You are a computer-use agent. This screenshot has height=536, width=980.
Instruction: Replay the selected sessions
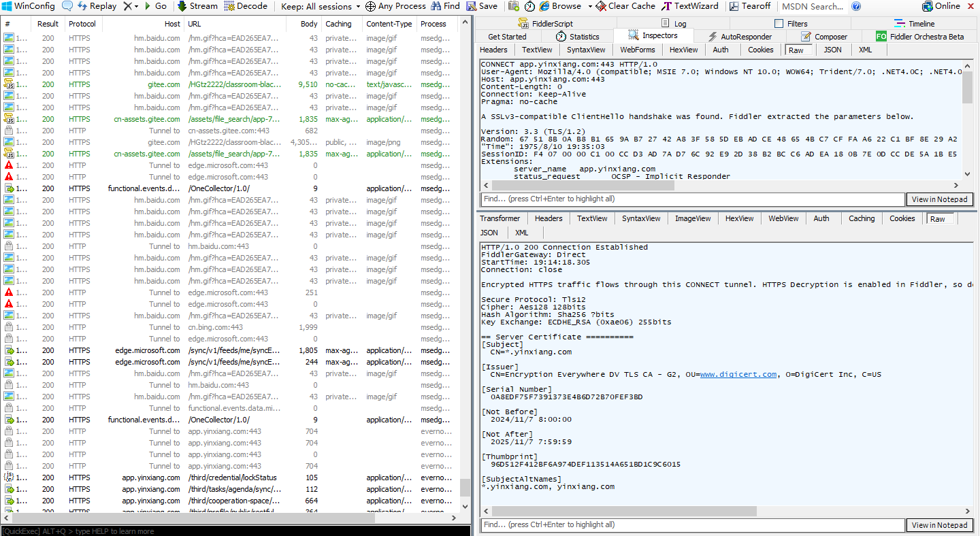[97, 6]
